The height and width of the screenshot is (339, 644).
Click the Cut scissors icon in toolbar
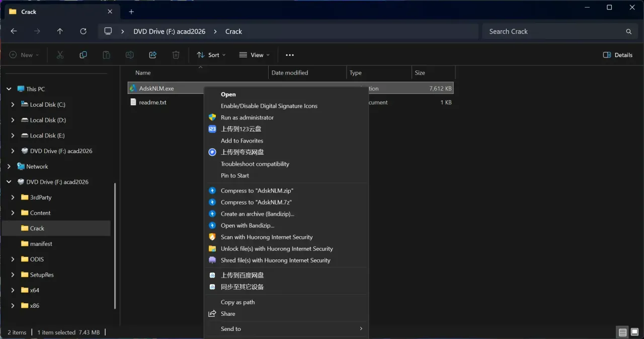[60, 55]
